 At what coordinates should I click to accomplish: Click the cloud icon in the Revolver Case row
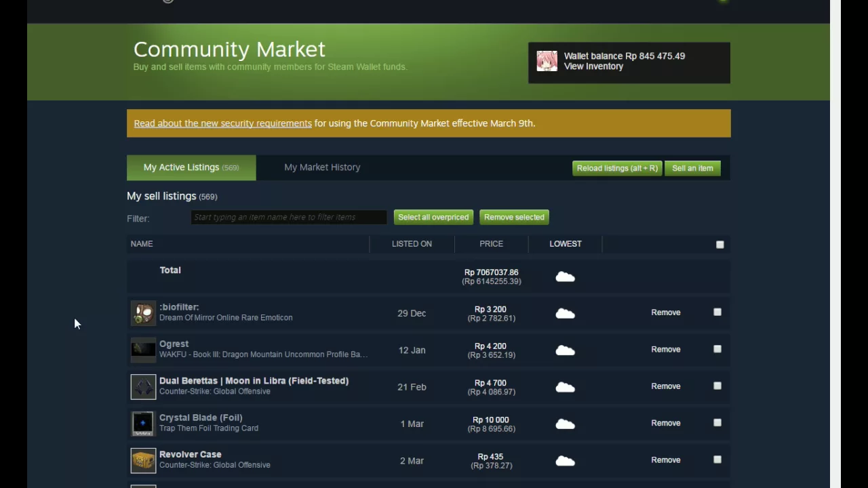565,461
